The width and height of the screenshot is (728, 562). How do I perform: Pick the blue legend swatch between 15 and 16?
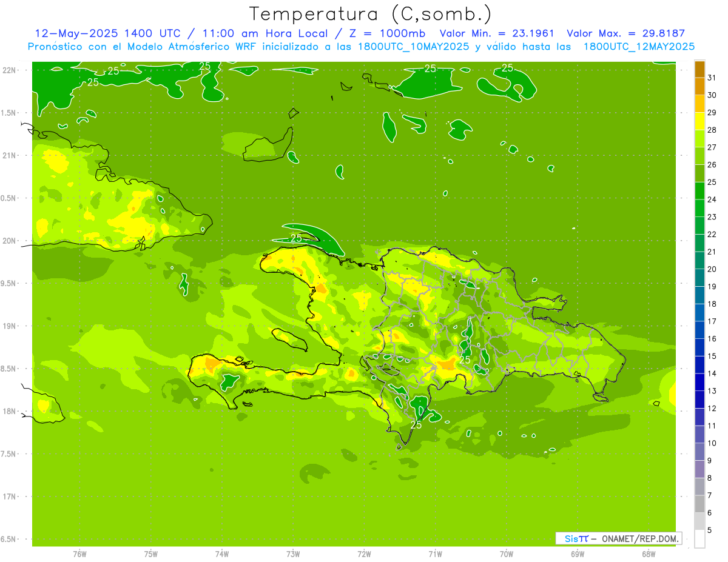point(699,347)
